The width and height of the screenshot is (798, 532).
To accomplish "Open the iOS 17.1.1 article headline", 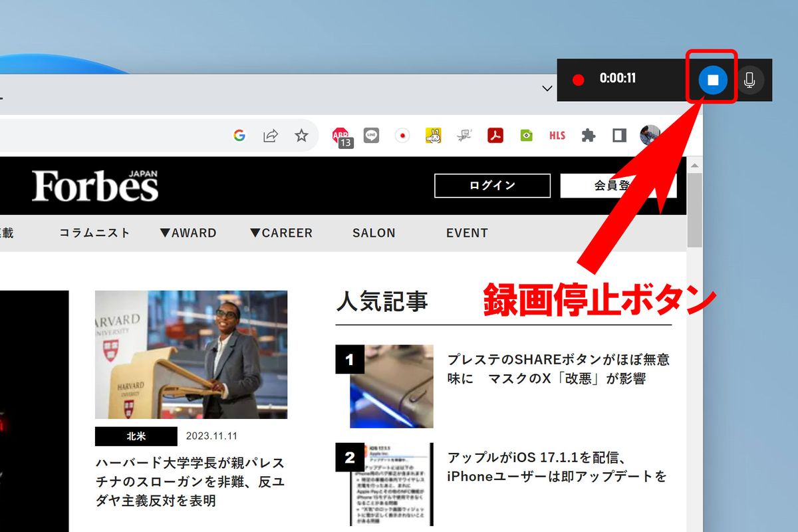I will [557, 467].
